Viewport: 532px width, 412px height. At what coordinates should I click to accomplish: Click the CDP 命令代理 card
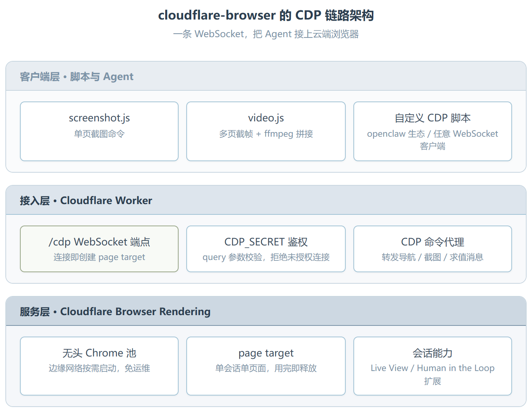pyautogui.click(x=433, y=249)
